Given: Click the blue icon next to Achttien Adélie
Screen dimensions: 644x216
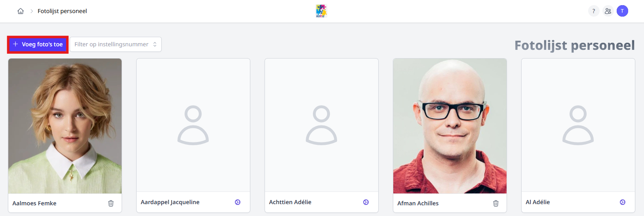Looking at the screenshot, I should coord(366,202).
